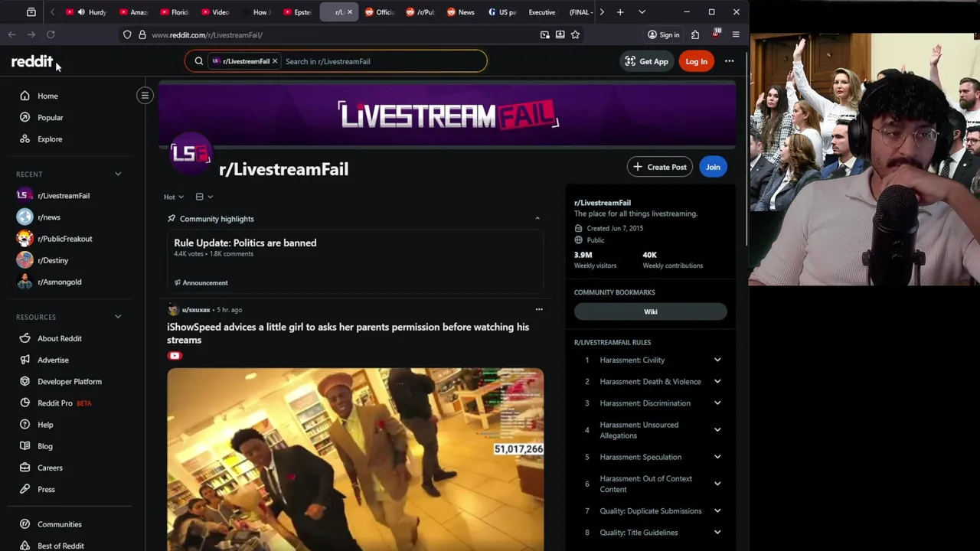980x551 pixels.
Task: Click Create Post button
Action: (660, 167)
